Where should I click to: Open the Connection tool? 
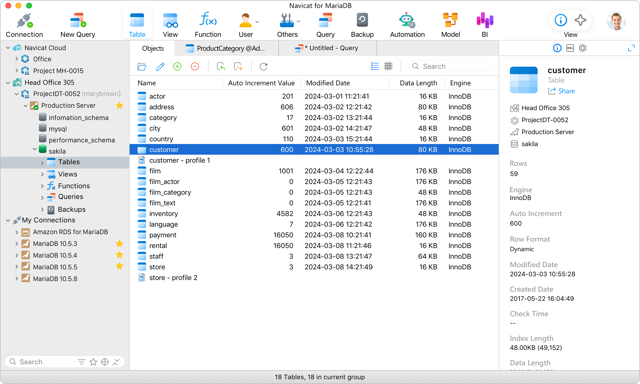tap(24, 25)
